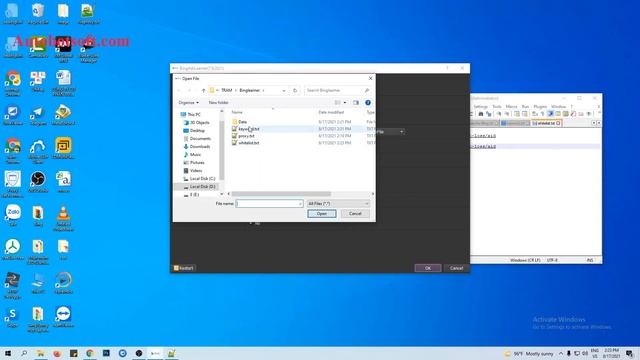Open Pictures in navigation pane

194,162
